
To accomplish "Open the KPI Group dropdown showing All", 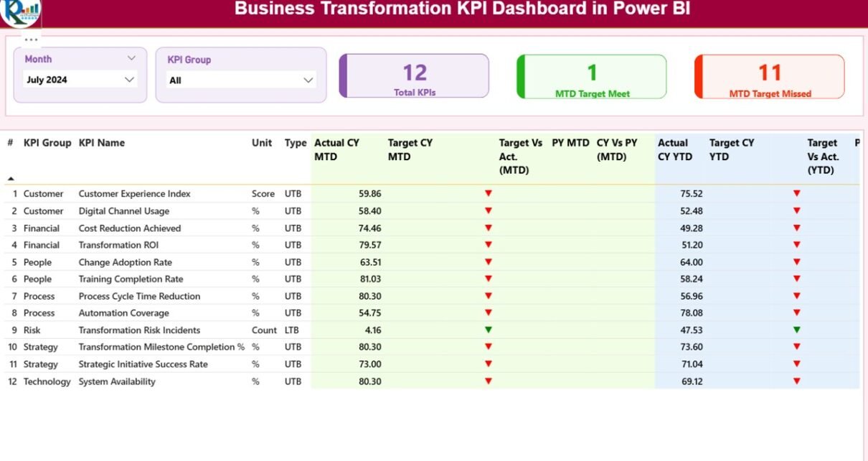I will [x=308, y=80].
